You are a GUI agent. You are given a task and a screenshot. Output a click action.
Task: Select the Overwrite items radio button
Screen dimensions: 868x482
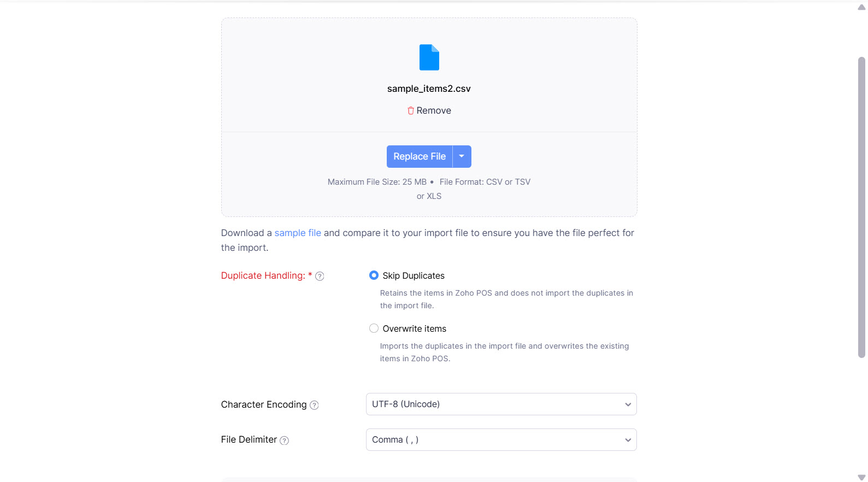pos(374,328)
